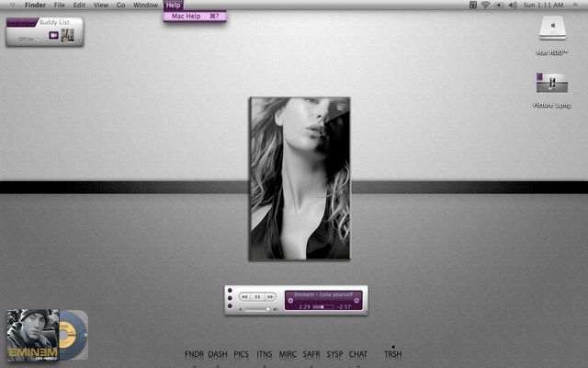
Task: Click the low volume speaker icon in player
Action: click(241, 309)
